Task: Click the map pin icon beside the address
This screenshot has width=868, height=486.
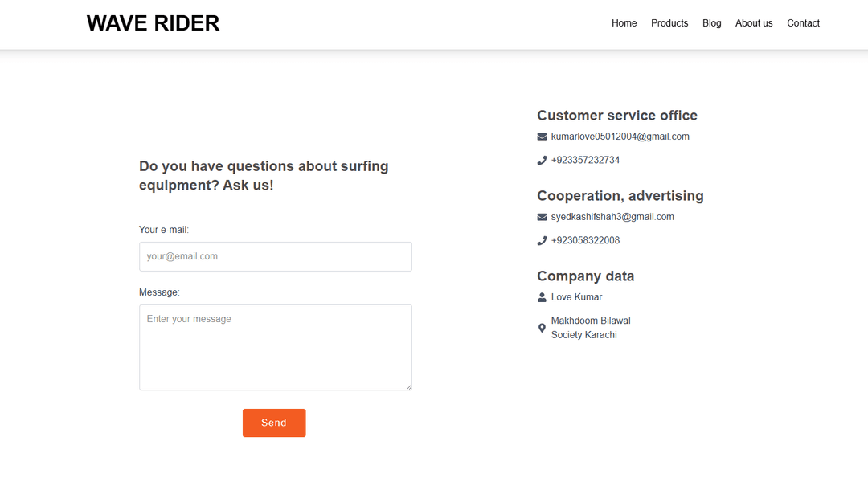Action: click(x=542, y=328)
